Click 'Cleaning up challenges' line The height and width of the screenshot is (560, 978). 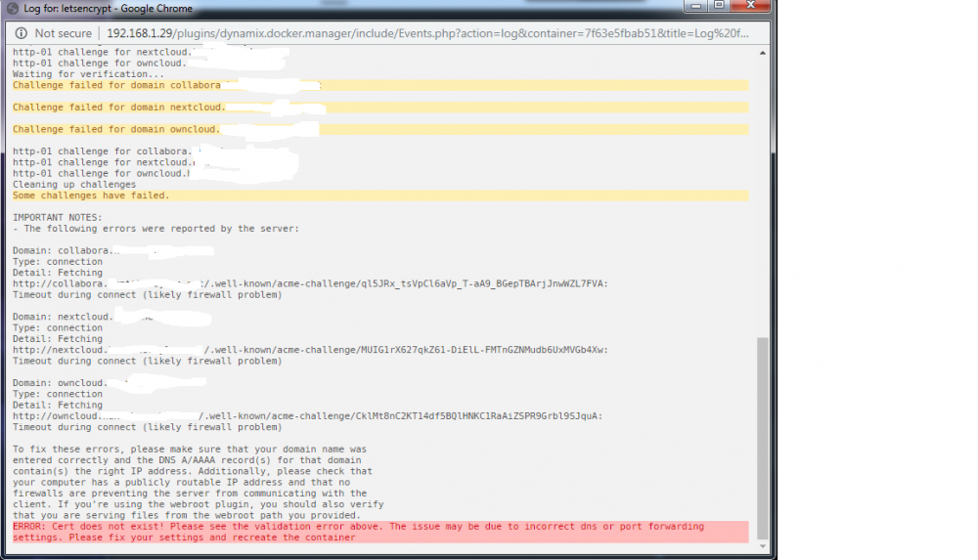click(x=74, y=185)
